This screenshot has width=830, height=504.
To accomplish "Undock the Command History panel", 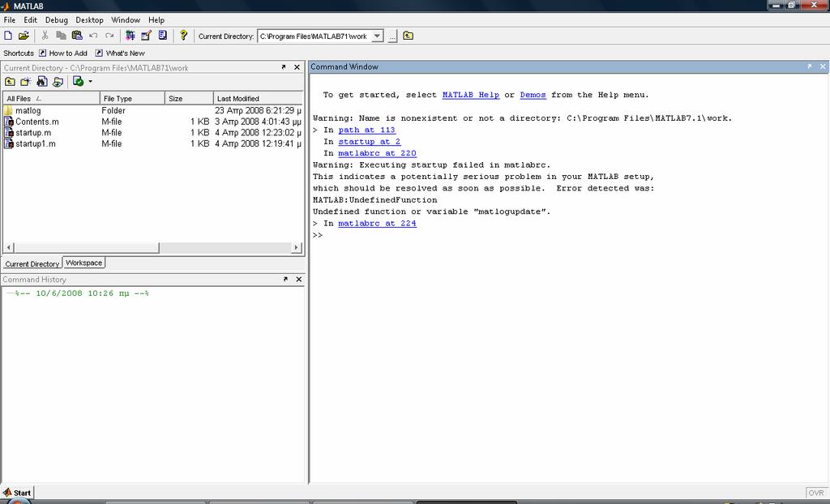I will pos(286,279).
